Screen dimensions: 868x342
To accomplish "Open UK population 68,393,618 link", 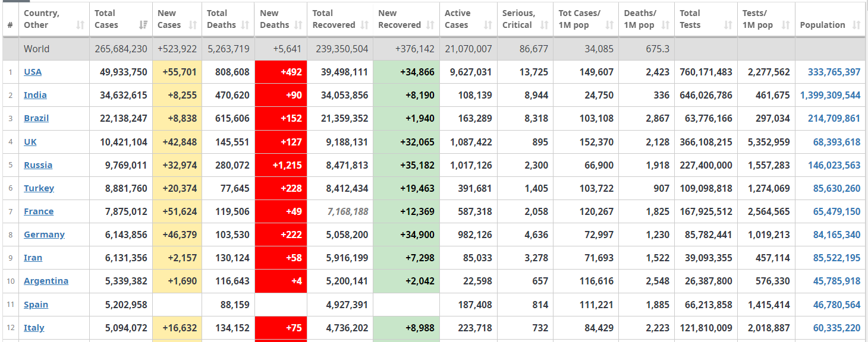I will click(x=837, y=142).
